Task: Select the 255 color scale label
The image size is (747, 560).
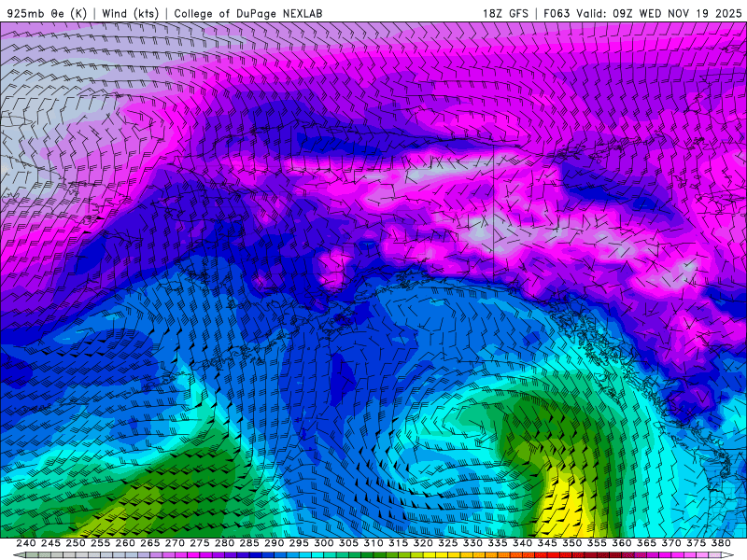Action: (x=100, y=543)
